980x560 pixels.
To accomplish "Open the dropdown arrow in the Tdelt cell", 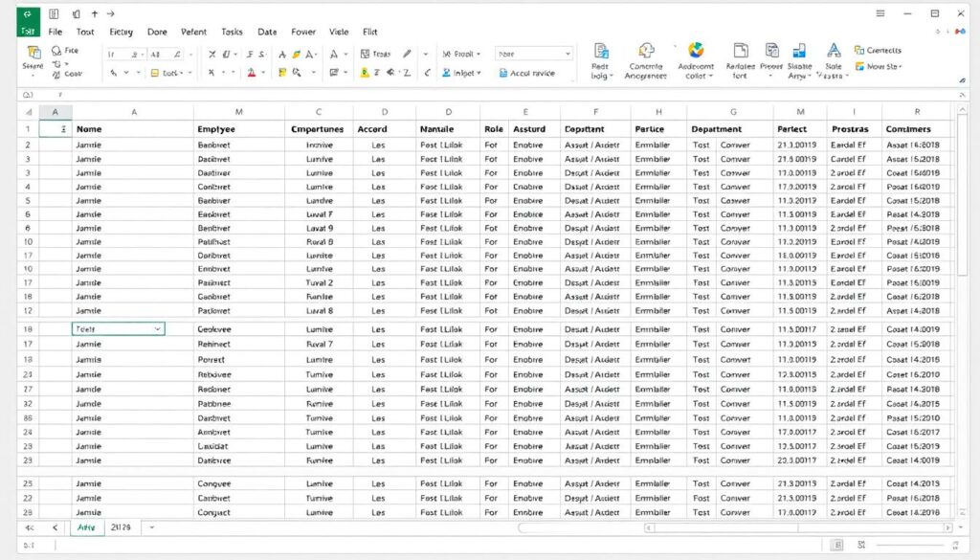I will (158, 328).
